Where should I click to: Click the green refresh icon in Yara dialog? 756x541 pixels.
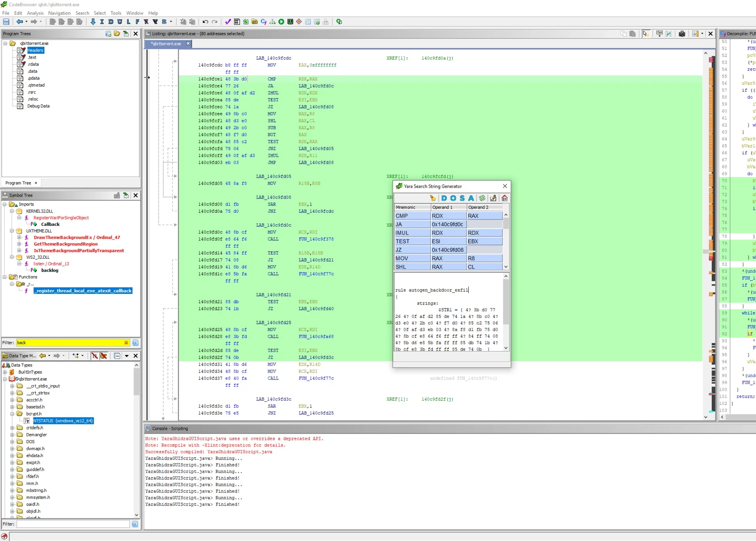pyautogui.click(x=482, y=198)
